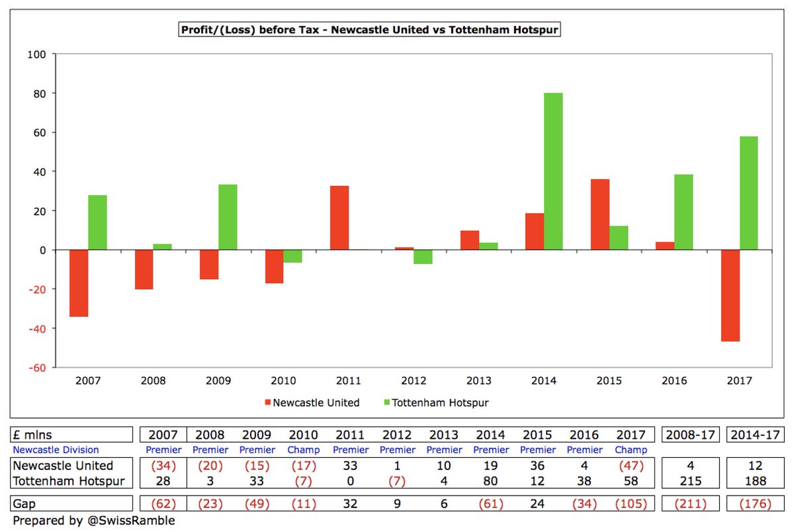Viewport: 794px width, 532px height.
Task: Click the 'Gap' row label
Action: (26, 504)
